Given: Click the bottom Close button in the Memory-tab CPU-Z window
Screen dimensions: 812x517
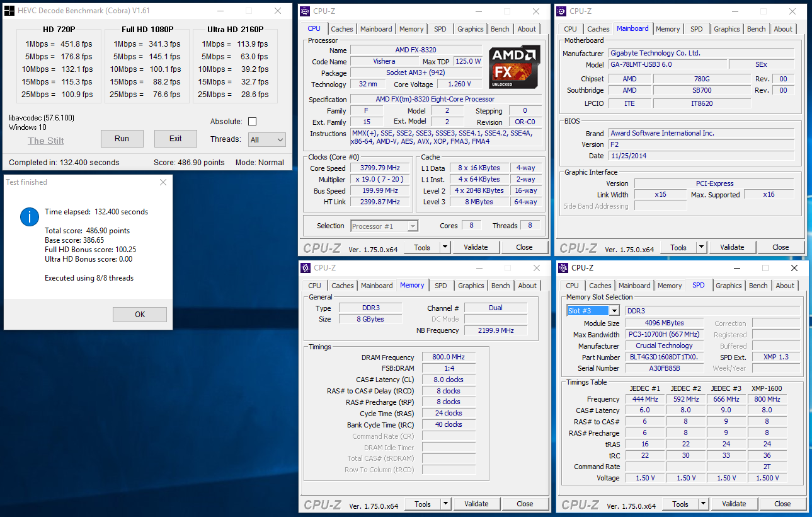Looking at the screenshot, I should pos(525,504).
